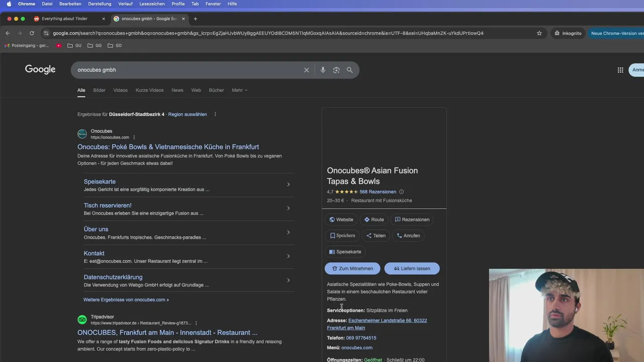
Task: Open the GD bookmarks folder
Action: (x=115, y=45)
